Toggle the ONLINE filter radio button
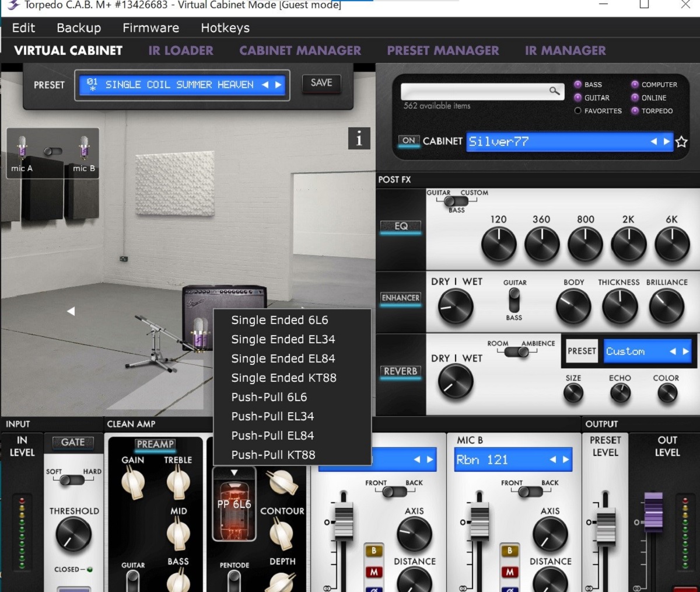The height and width of the screenshot is (592, 700). coord(635,97)
